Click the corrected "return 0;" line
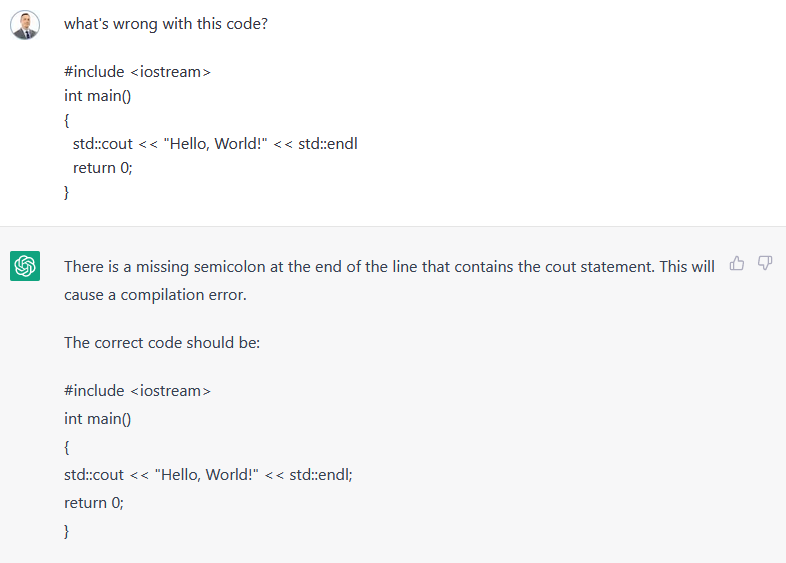Screen dimensions: 786x563 [x=94, y=503]
